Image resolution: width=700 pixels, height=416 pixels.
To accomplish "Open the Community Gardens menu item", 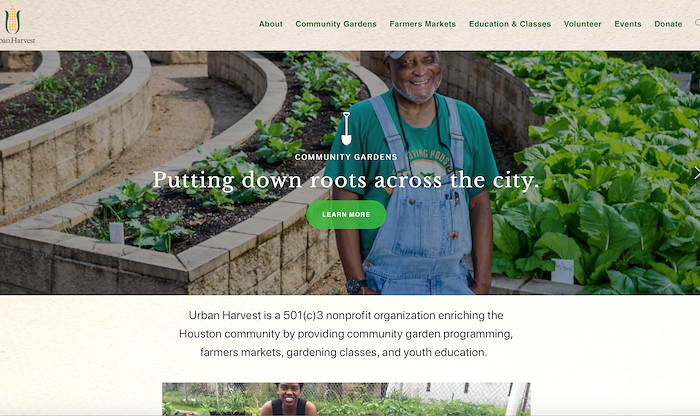I will (336, 24).
